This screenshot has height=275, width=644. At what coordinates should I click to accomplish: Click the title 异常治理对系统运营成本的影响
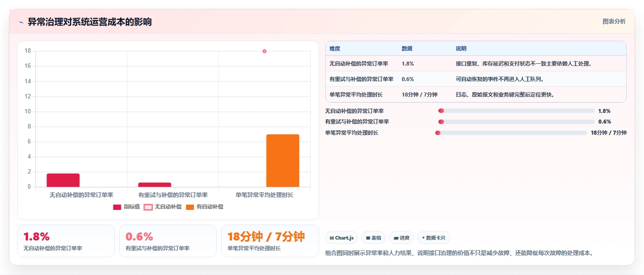(90, 22)
